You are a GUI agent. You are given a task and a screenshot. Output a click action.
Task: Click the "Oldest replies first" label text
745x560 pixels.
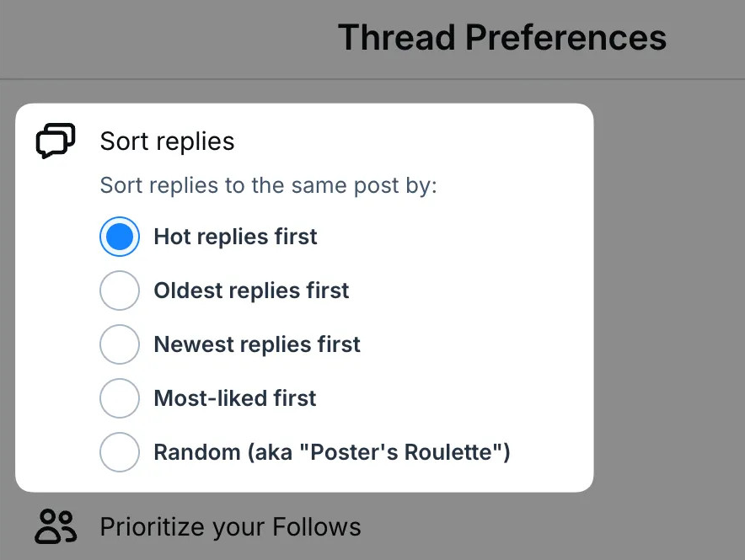251,291
